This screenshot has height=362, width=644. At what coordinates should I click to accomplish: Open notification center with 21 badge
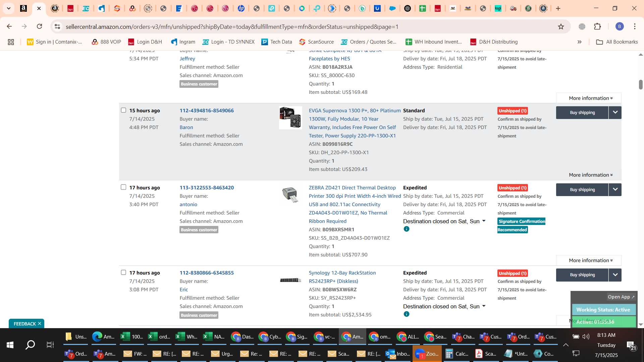(x=631, y=345)
